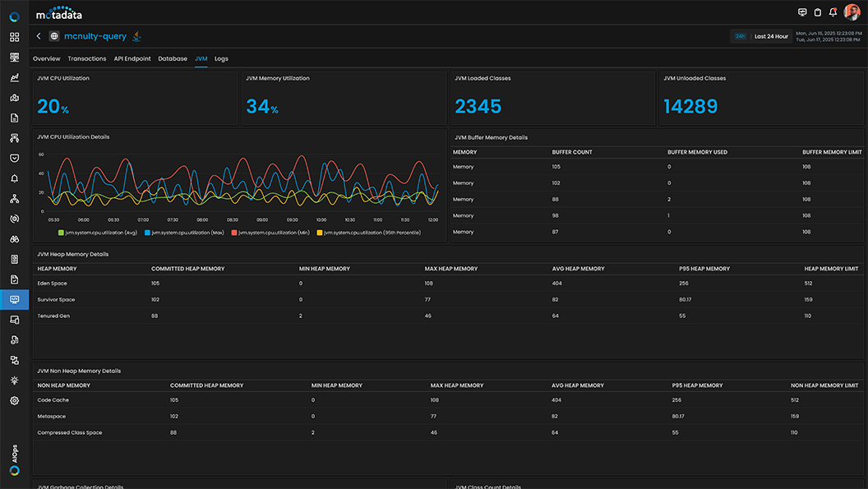Click the Motadata logo
This screenshot has width=868, height=489.
[x=58, y=13]
